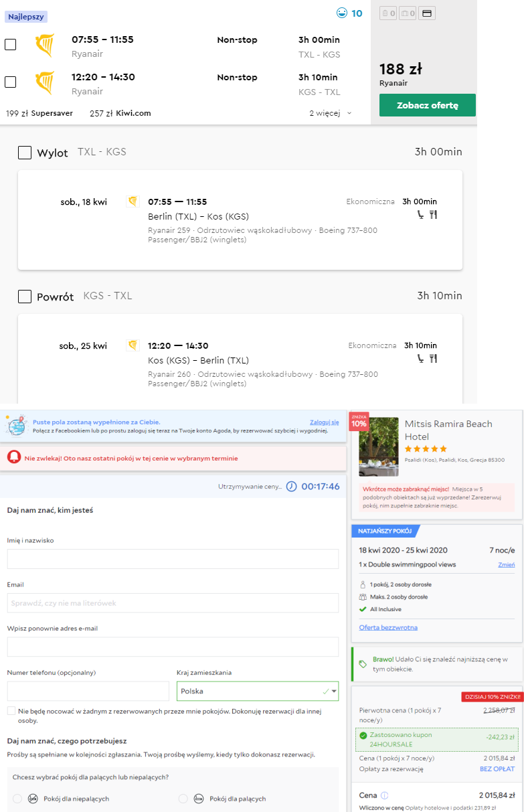This screenshot has height=812, width=524.
Task: Click the 'NATJAŃSZY POKÓJ' blue label
Action: click(385, 531)
